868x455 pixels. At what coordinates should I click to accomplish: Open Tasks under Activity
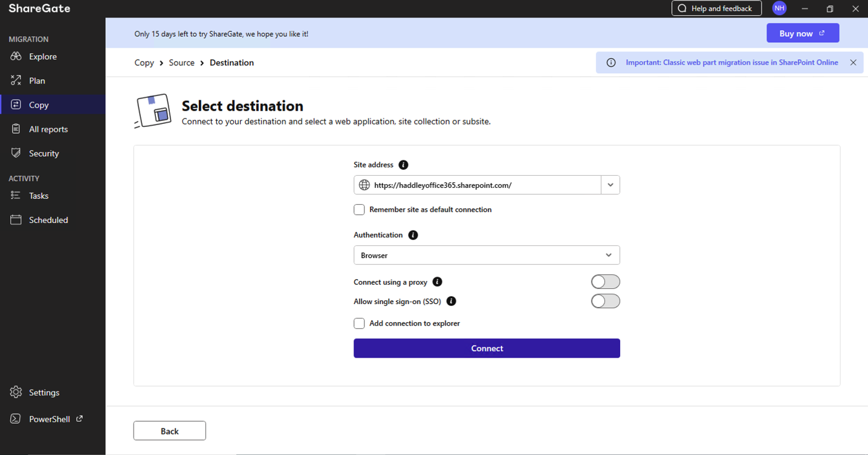(x=53, y=195)
